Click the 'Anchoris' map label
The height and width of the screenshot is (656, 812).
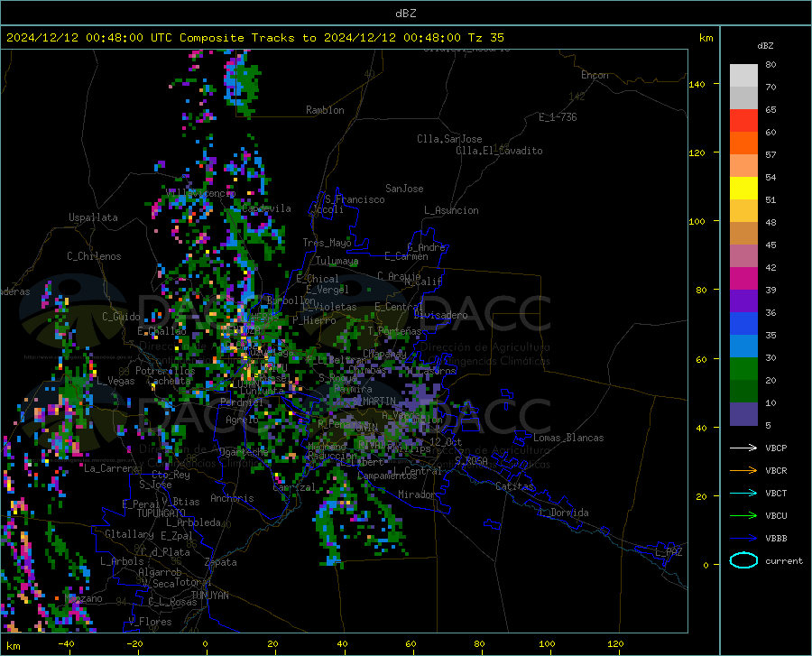click(x=232, y=498)
